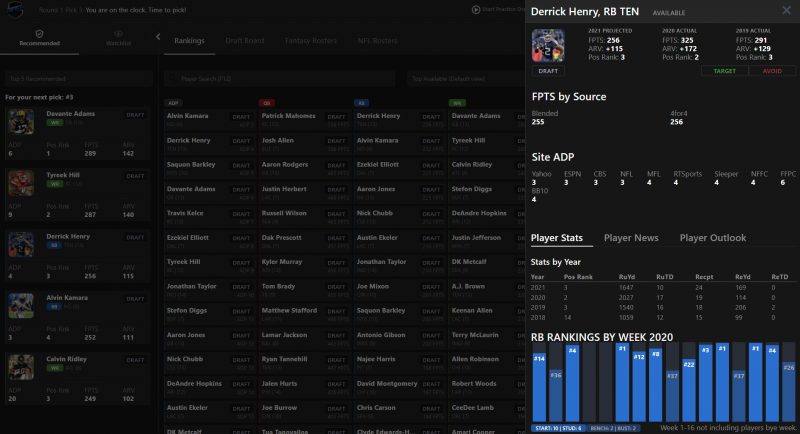This screenshot has height=434, width=800.
Task: Switch to the Rankings tab
Action: (189, 41)
